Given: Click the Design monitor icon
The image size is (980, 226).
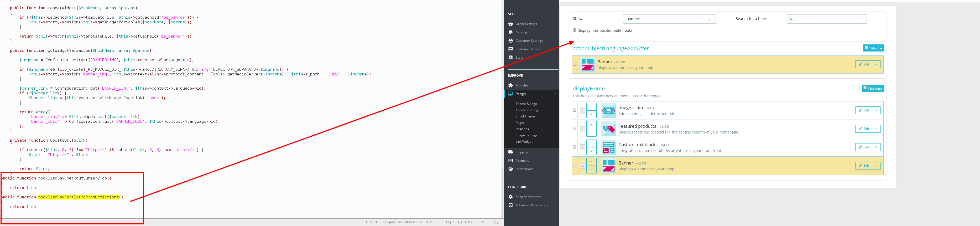Looking at the screenshot, I should (x=510, y=94).
